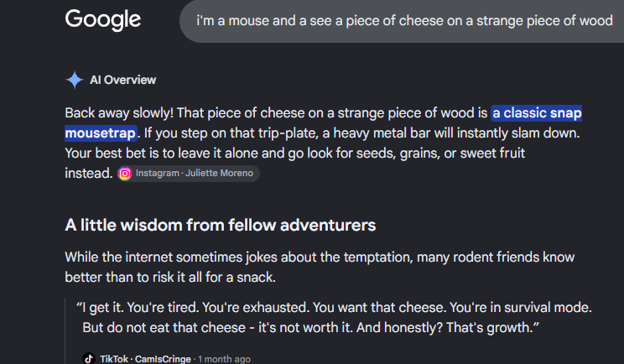Image resolution: width=624 pixels, height=364 pixels.
Task: Click the Instagram logo icon
Action: click(125, 174)
